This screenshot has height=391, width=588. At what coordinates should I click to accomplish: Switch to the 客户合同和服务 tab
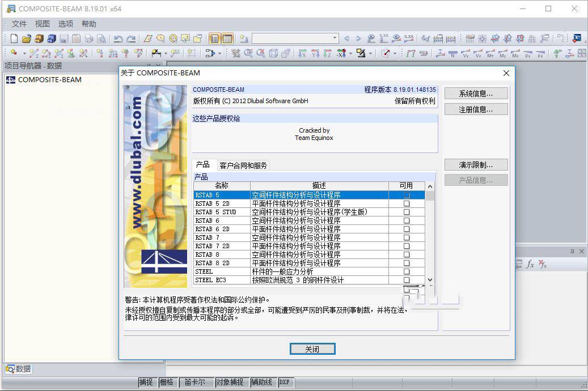[x=243, y=165]
